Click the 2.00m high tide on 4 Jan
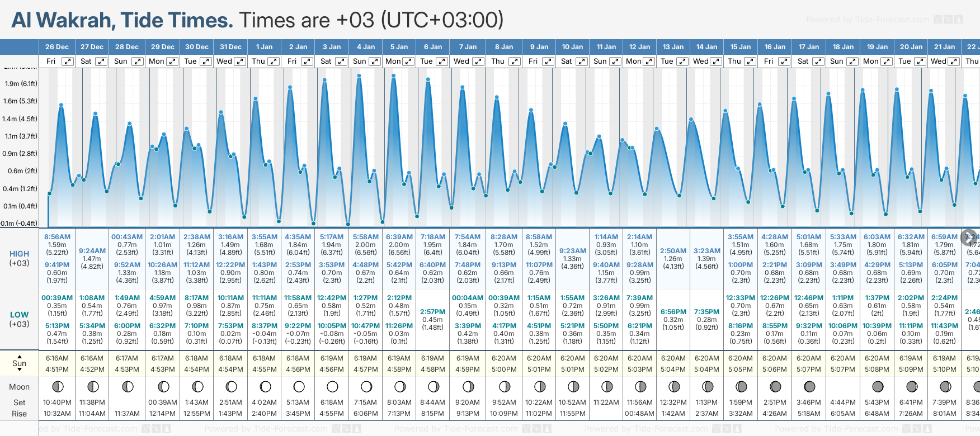Image resolution: width=980 pixels, height=436 pixels. pos(365,245)
